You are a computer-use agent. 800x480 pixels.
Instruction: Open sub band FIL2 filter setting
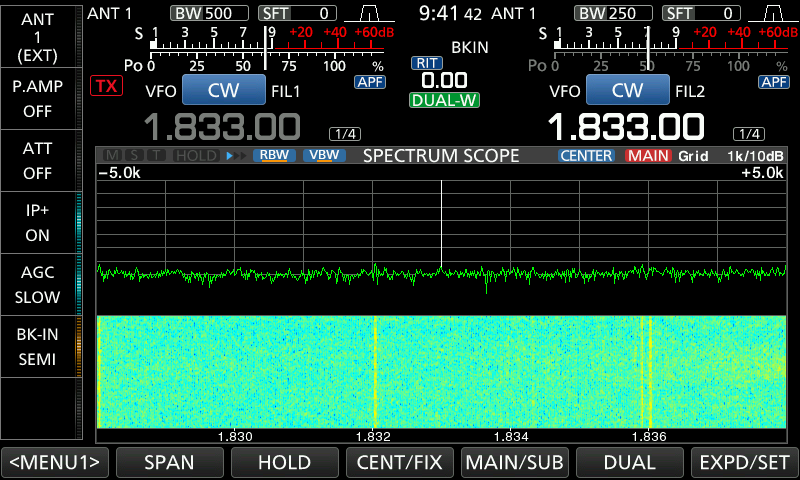click(x=690, y=91)
